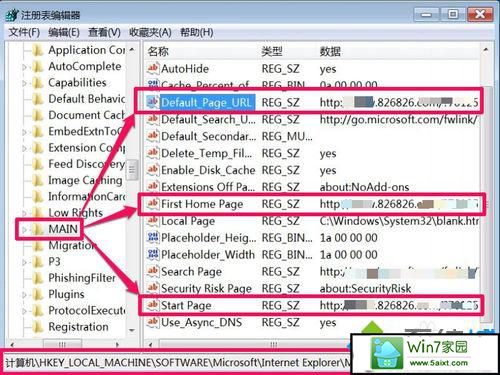Viewport: 500px width, 375px height.
Task: Click the Placeholder_Heig... binary icon
Action: coord(153,238)
